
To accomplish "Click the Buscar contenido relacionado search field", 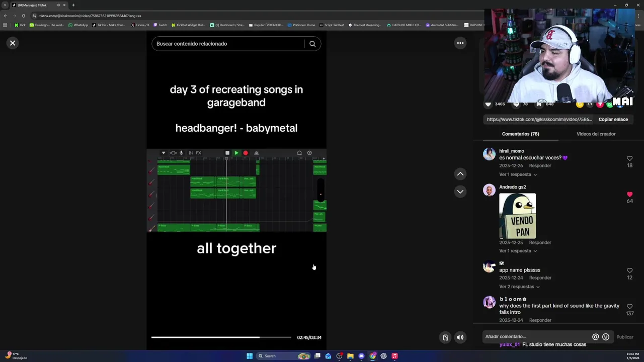I will pos(229,44).
